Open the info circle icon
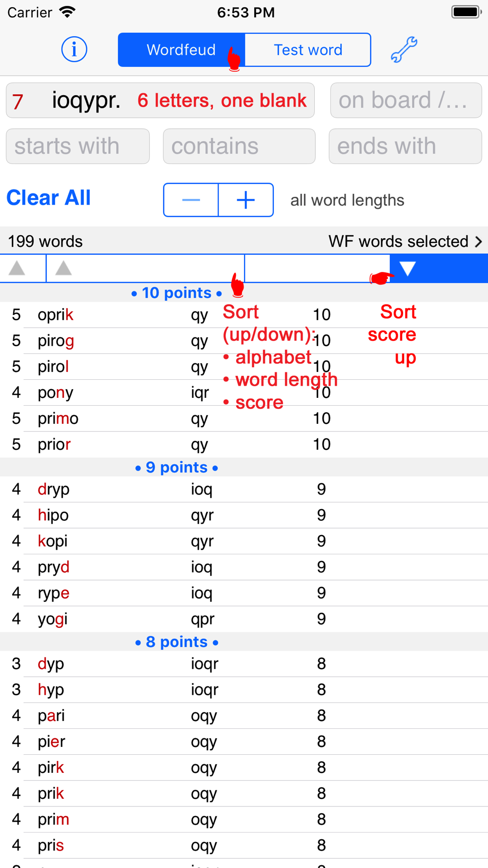Screen dimensions: 488x868 pyautogui.click(x=74, y=49)
